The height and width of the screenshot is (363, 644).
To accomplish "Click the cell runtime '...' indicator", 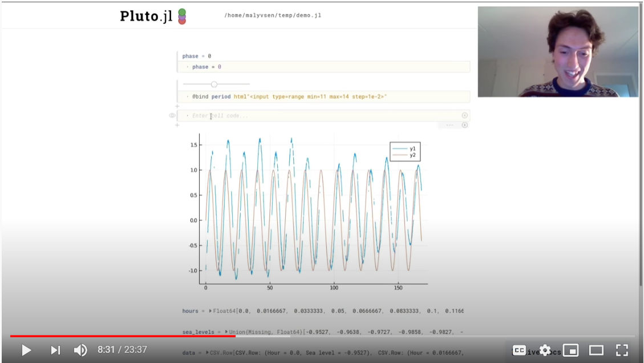I will pyautogui.click(x=449, y=125).
